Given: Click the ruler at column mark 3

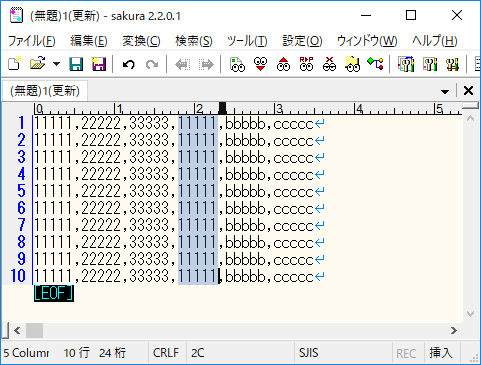Looking at the screenshot, I should click(x=279, y=109).
